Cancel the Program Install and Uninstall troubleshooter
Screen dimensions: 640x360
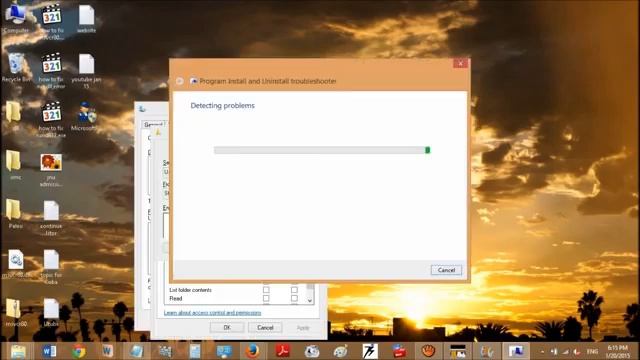pos(446,270)
